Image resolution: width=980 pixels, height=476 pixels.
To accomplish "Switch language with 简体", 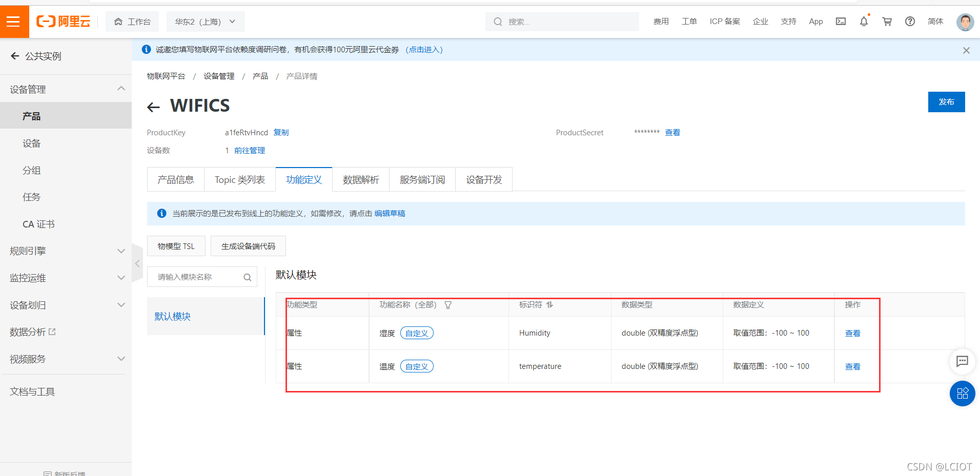I will [935, 22].
